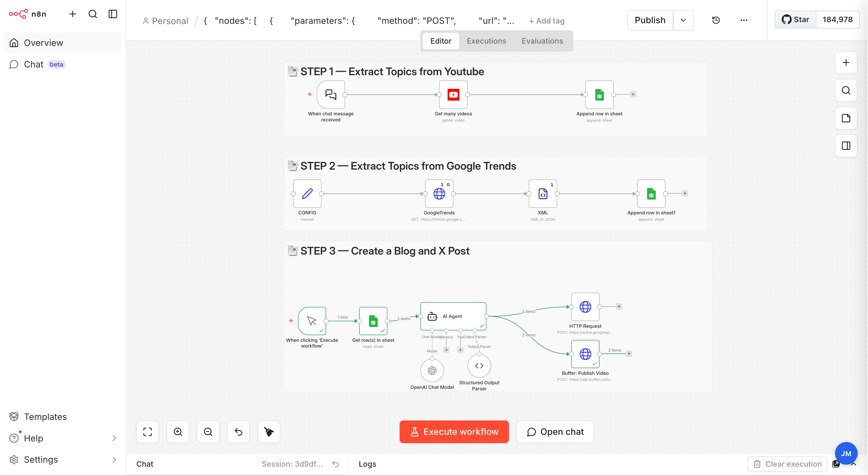868x475 pixels.
Task: Clear the execution log
Action: pyautogui.click(x=787, y=464)
